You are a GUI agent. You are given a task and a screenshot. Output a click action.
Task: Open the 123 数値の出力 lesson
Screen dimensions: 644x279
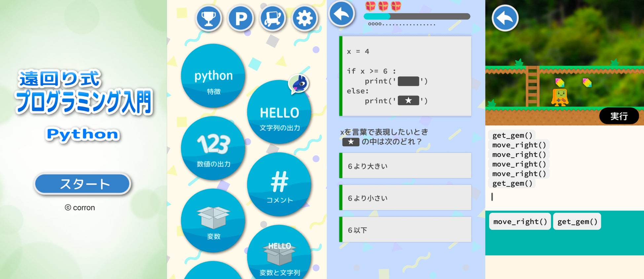pos(213,148)
